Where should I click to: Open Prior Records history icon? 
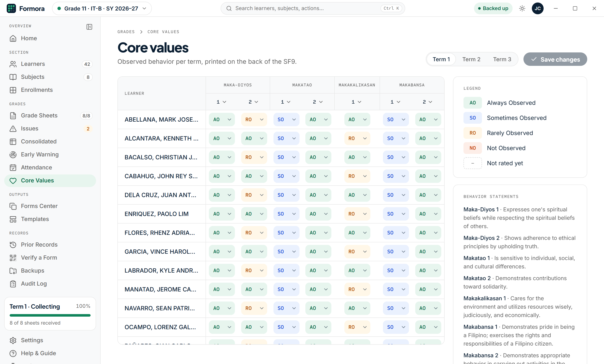[x=13, y=245]
